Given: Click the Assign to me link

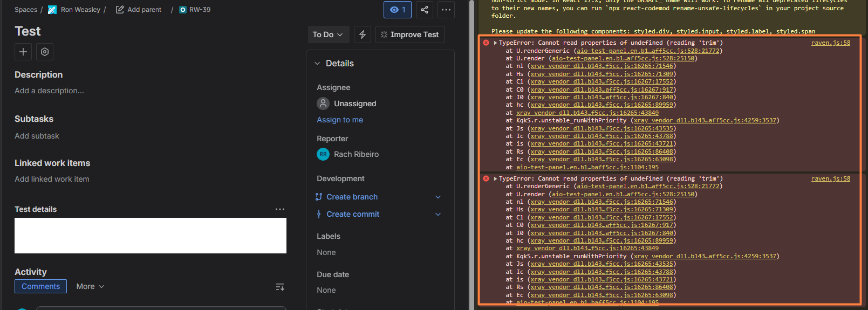Looking at the screenshot, I should click(x=340, y=120).
